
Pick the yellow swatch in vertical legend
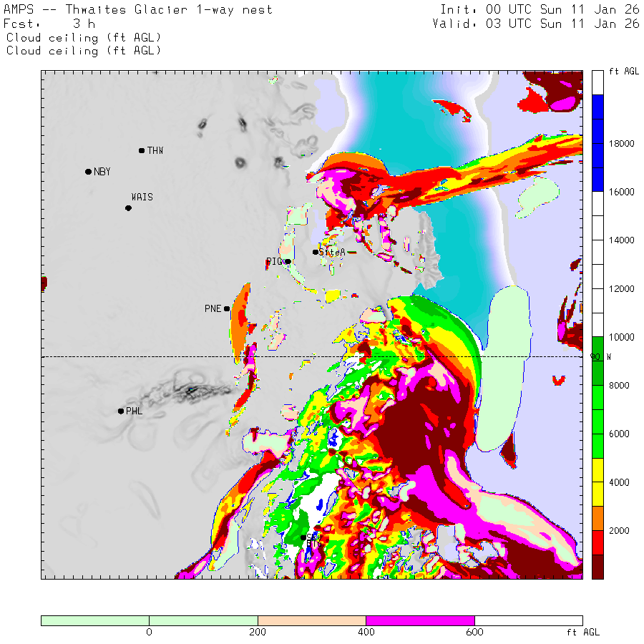point(598,482)
